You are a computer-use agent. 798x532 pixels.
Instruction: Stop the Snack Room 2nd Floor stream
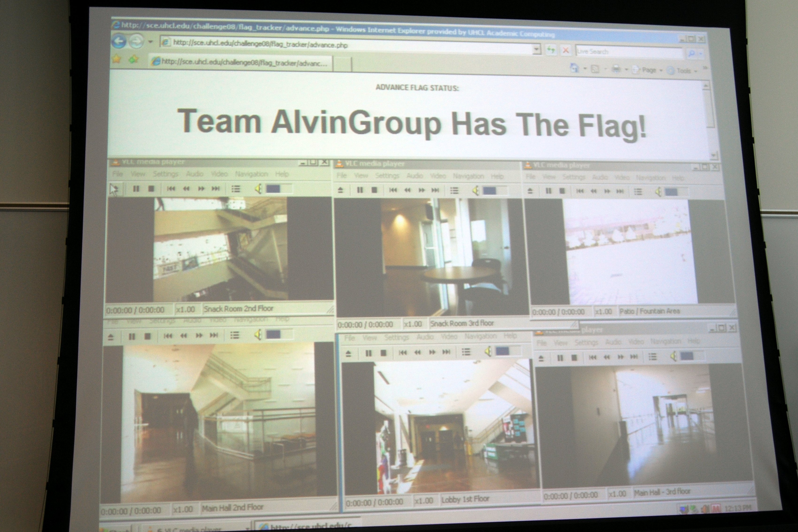point(151,189)
